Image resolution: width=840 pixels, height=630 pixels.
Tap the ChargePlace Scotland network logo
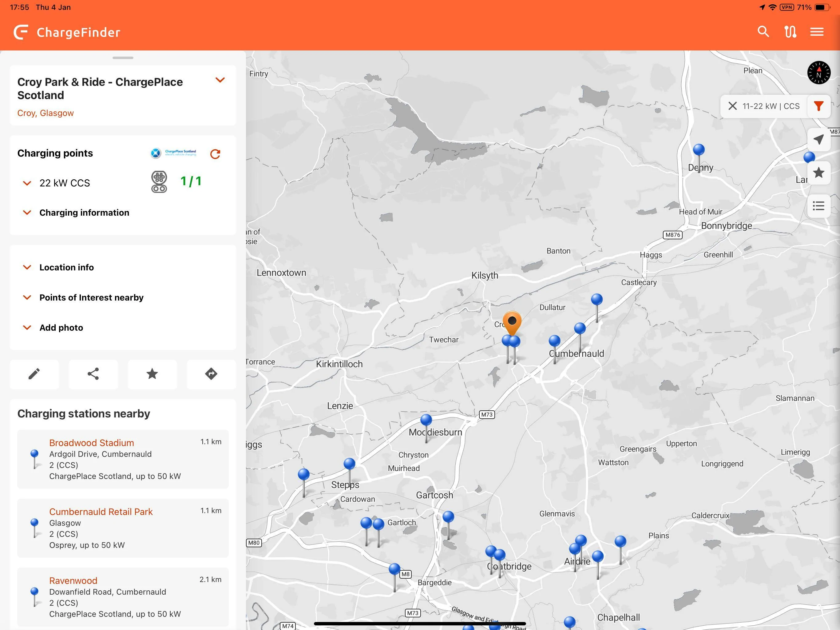tap(173, 153)
